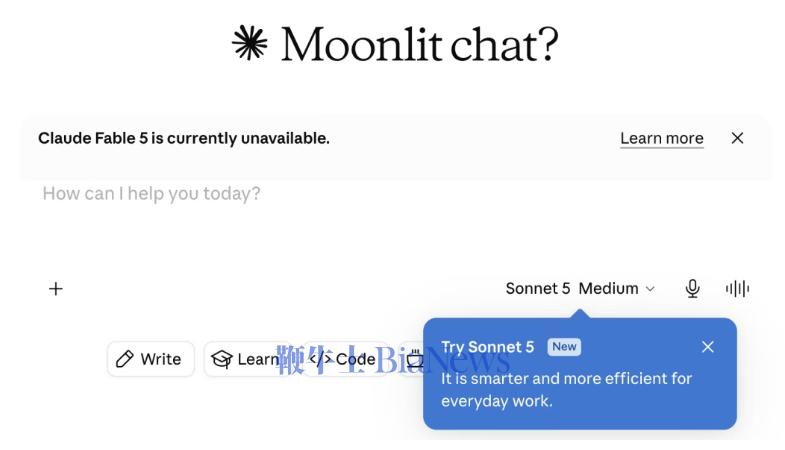Screen dimensions: 785x450
Task: Click the starburst logo beside the greeting
Action: [x=249, y=43]
